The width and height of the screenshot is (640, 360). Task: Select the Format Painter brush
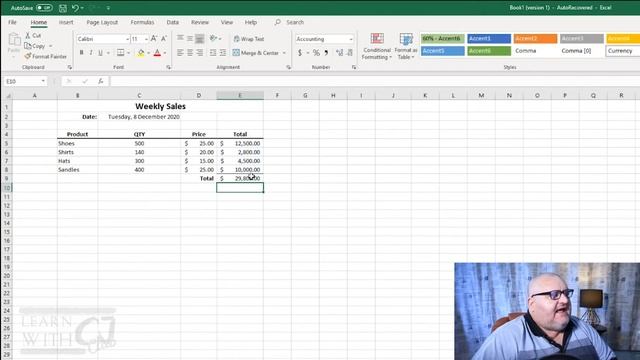click(x=28, y=56)
